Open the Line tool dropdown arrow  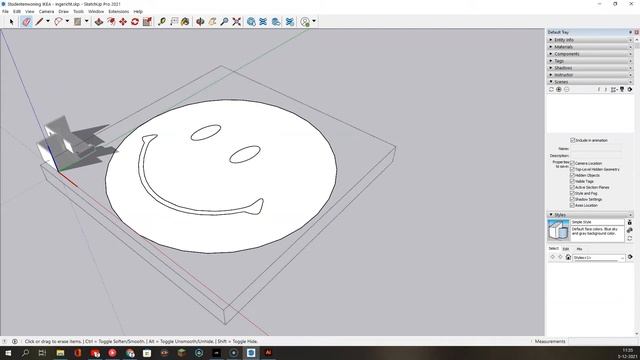point(48,21)
